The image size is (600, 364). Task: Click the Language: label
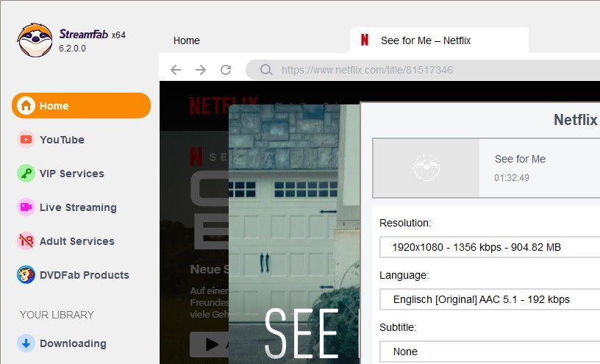coord(404,275)
